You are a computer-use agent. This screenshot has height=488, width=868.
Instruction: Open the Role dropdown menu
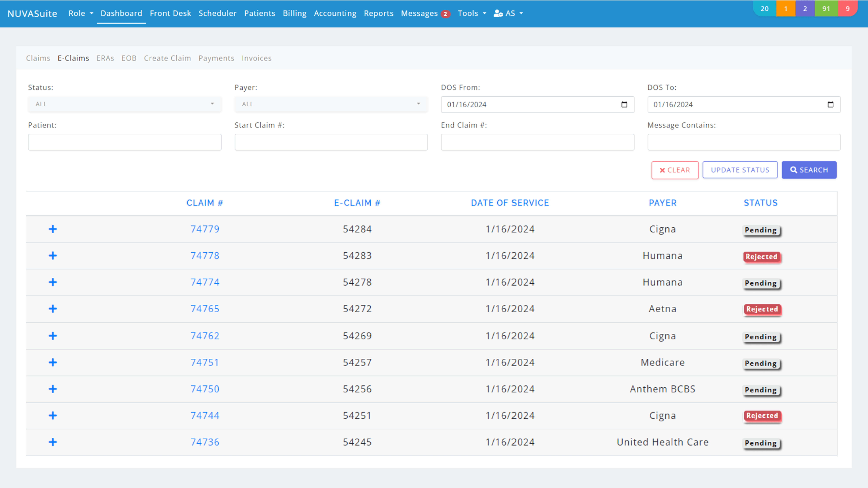pyautogui.click(x=81, y=13)
